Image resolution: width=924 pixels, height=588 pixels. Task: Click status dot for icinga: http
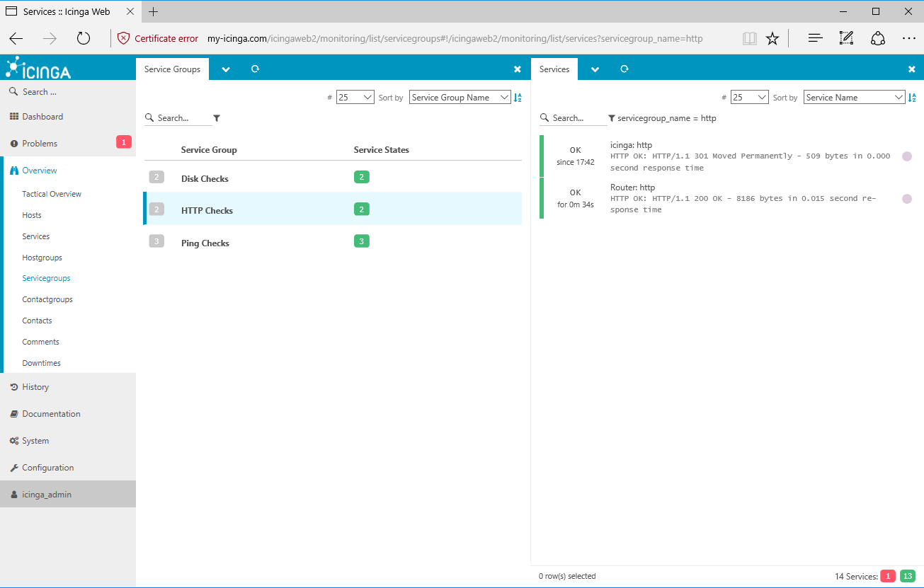click(907, 156)
